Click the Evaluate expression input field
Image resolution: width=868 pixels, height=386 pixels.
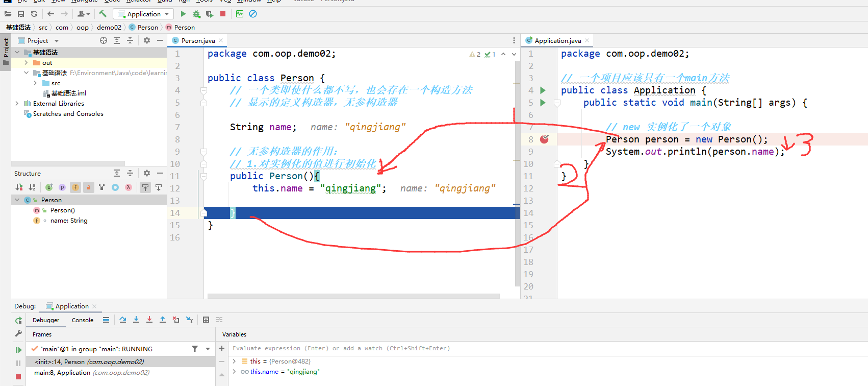tap(548, 348)
